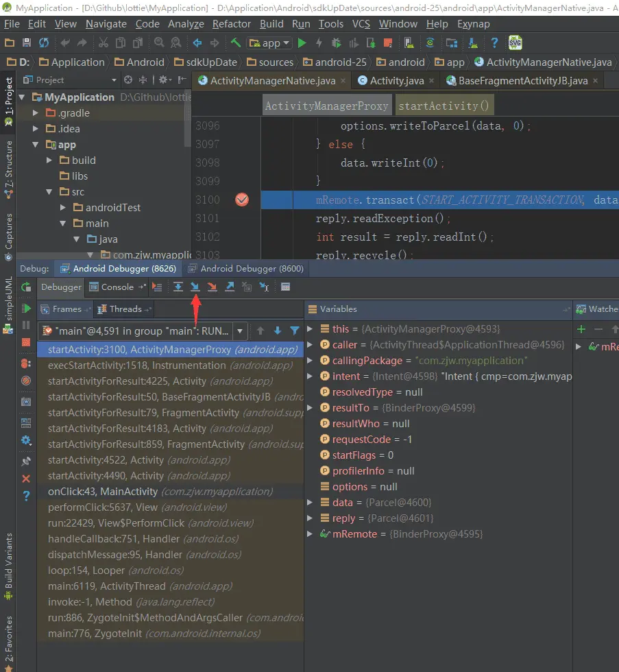Screen dimensions: 619x672
Task: Collapse the app module in the project tree
Action: pos(36,145)
